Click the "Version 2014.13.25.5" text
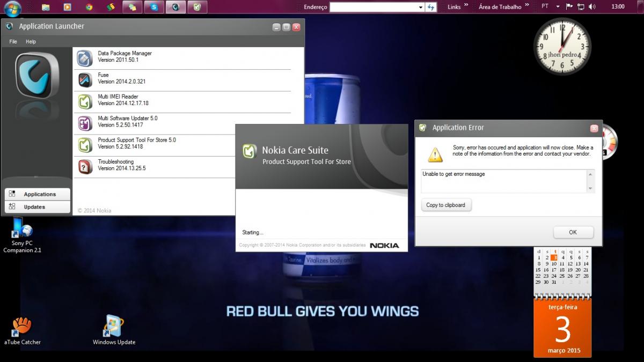This screenshot has height=362, width=644. coord(122,168)
